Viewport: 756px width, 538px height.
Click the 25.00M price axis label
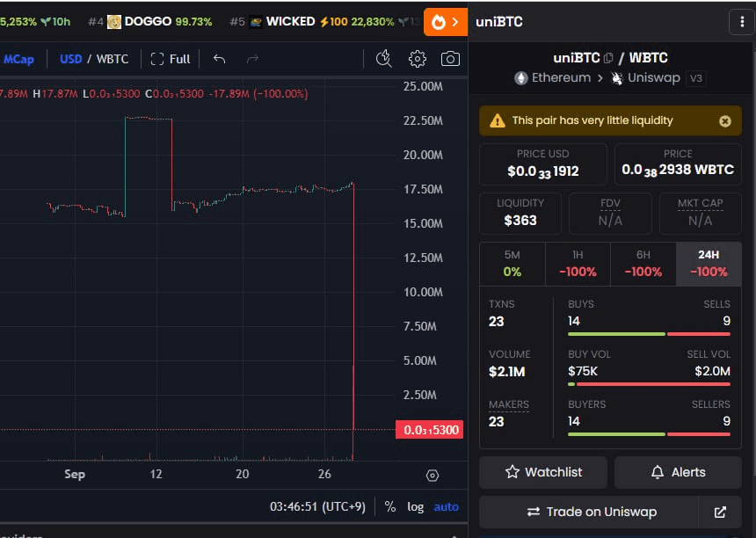pos(423,86)
